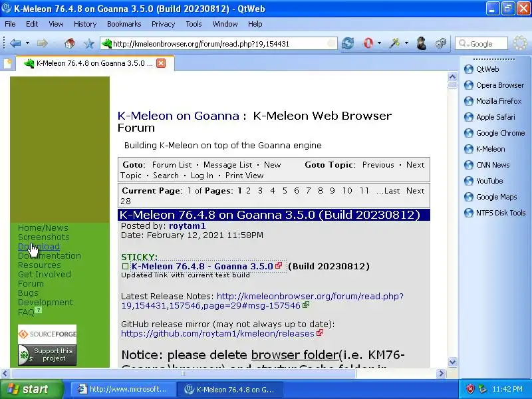Bookmark the page with the star icon
The image size is (532, 399).
89,43
